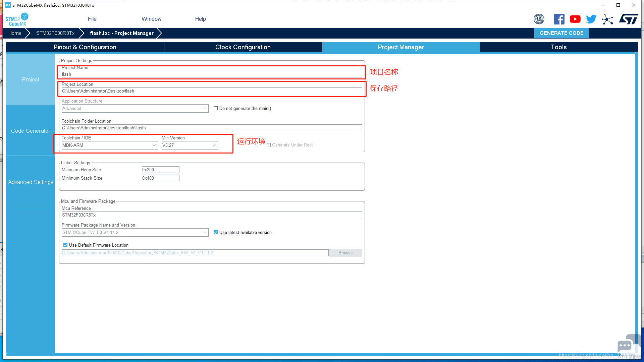Viewport: 644px width, 362px height.
Task: Minimize the STM32CubeMX window
Action: tap(603, 5)
